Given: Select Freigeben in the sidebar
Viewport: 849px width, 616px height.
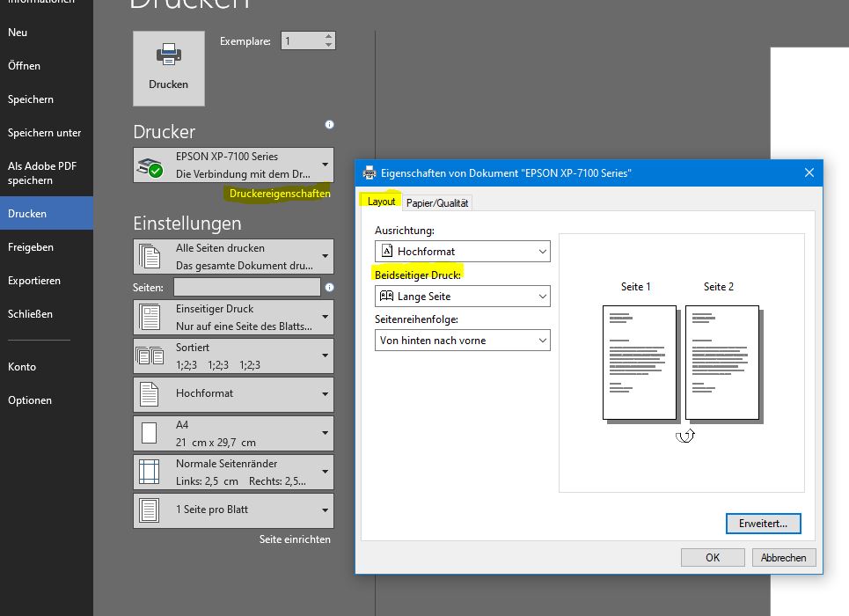Looking at the screenshot, I should coord(47,247).
